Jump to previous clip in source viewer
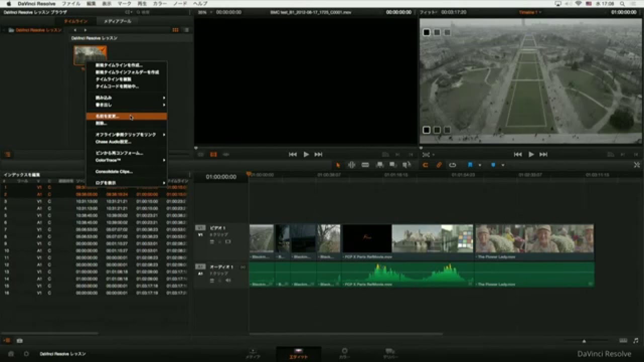 tap(293, 154)
